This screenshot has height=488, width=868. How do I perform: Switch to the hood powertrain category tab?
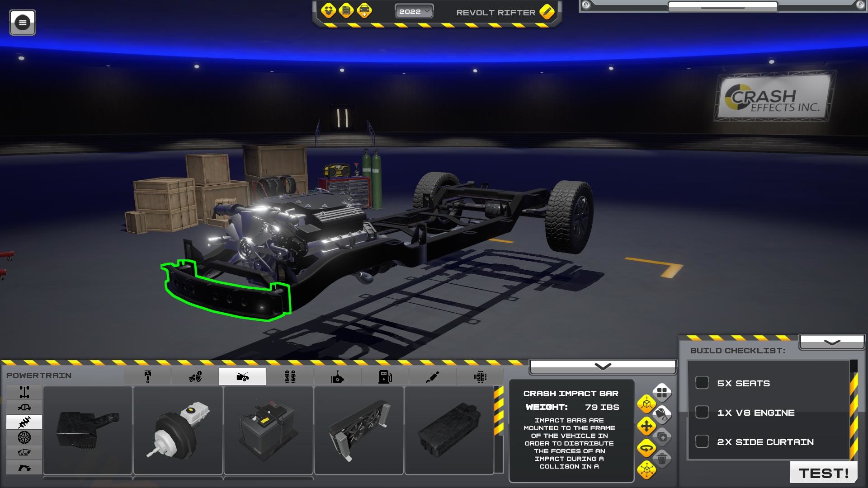pyautogui.click(x=243, y=376)
